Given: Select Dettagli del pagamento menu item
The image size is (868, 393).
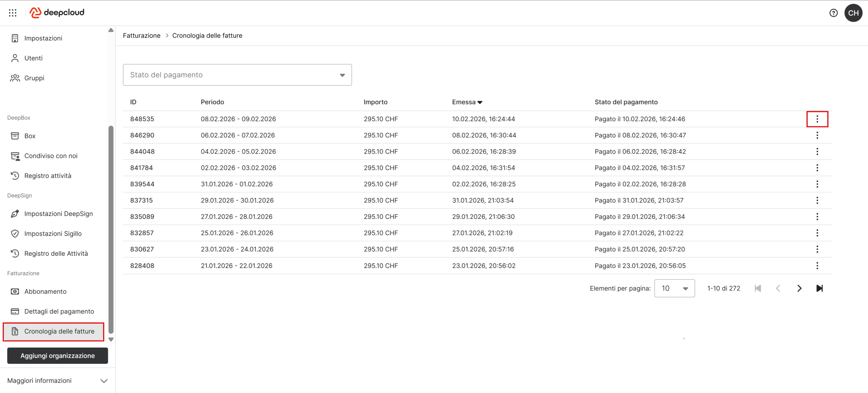Looking at the screenshot, I should (59, 311).
